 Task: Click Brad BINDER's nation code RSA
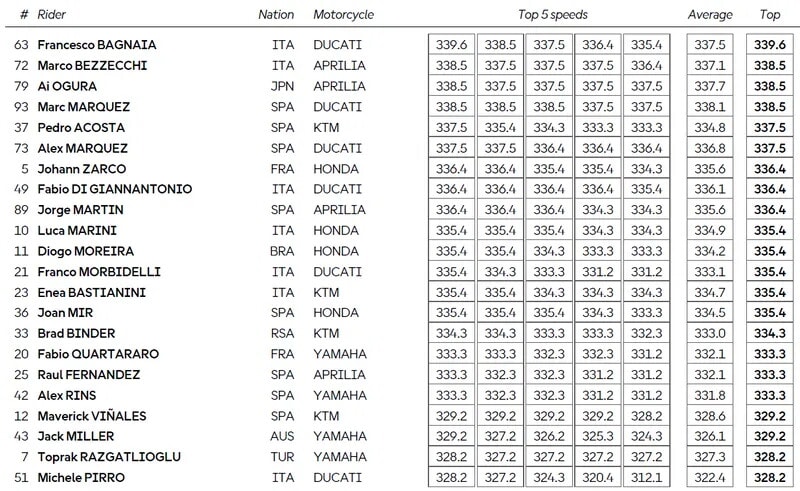[x=283, y=333]
